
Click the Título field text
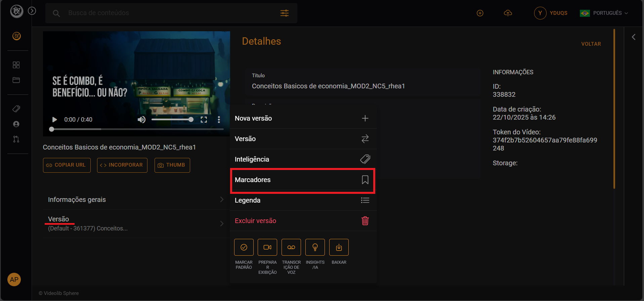(x=328, y=86)
